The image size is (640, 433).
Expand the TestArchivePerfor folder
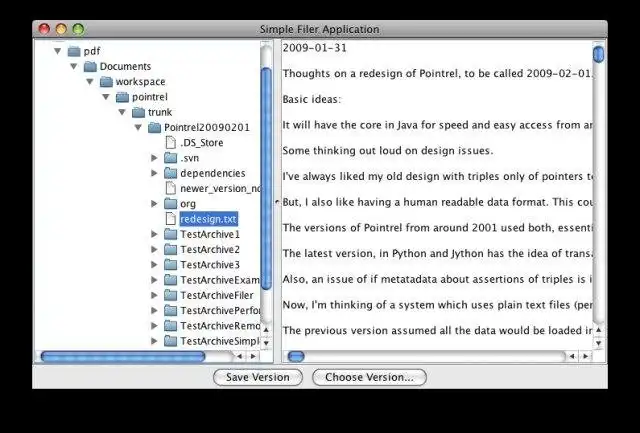tap(154, 311)
